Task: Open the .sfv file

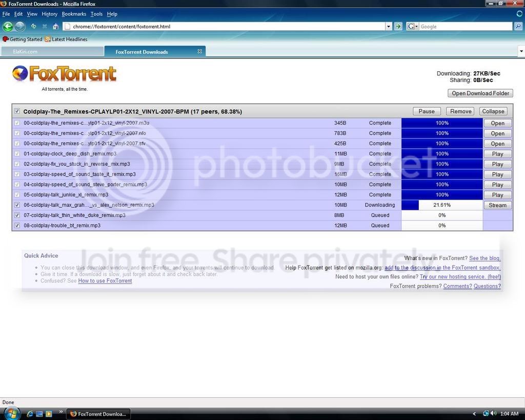Action: pyautogui.click(x=497, y=144)
